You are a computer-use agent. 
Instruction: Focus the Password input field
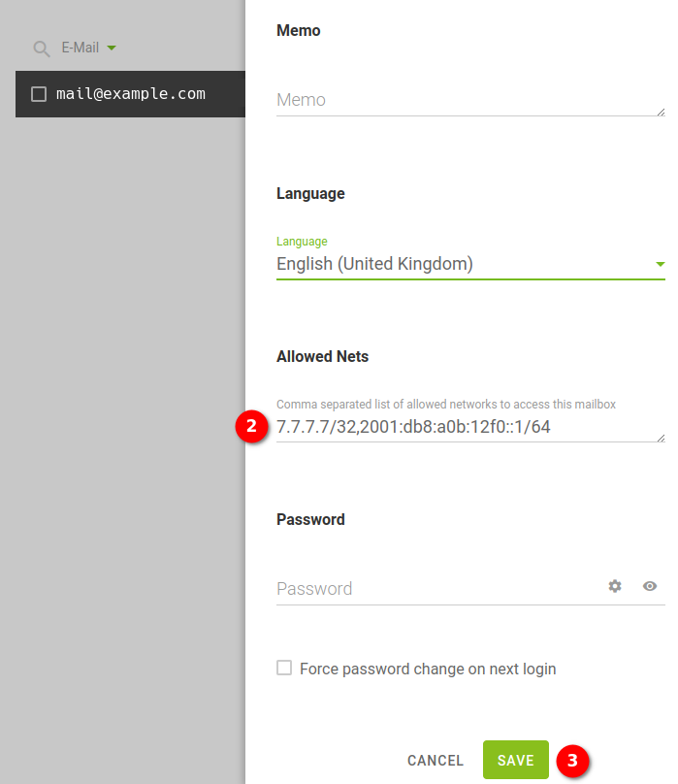(x=436, y=588)
